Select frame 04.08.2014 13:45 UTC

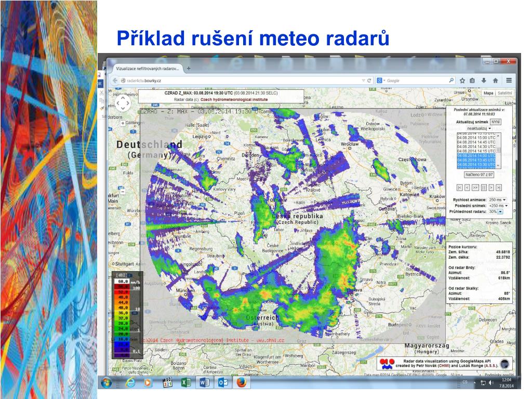476,160
